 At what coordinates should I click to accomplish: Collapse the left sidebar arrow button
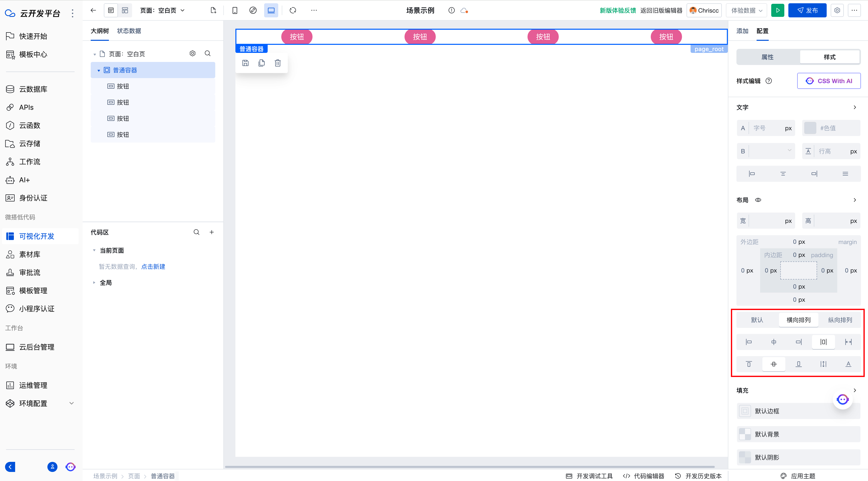tap(10, 467)
